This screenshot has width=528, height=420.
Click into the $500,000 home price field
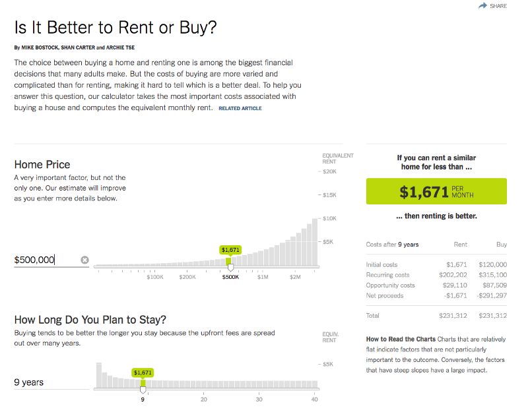point(46,260)
